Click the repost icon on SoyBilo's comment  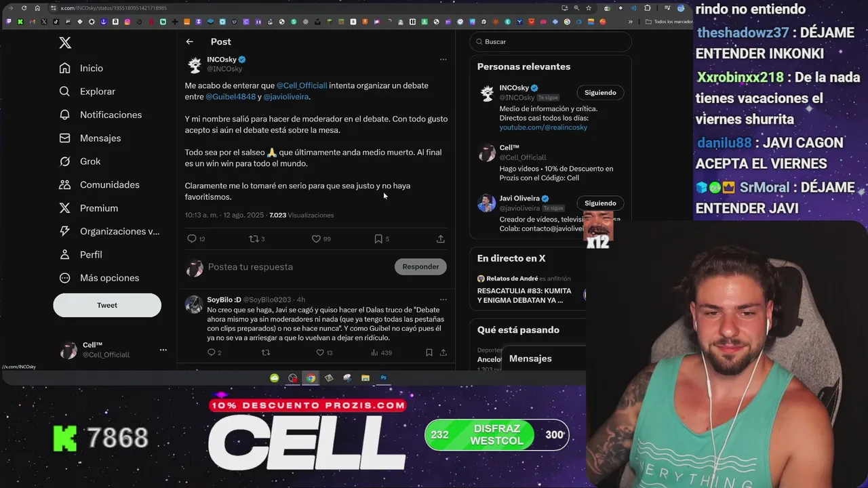(x=266, y=352)
